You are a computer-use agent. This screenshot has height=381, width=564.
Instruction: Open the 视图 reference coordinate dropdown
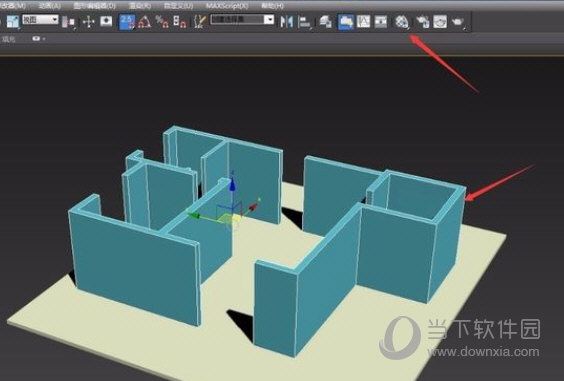coord(40,19)
